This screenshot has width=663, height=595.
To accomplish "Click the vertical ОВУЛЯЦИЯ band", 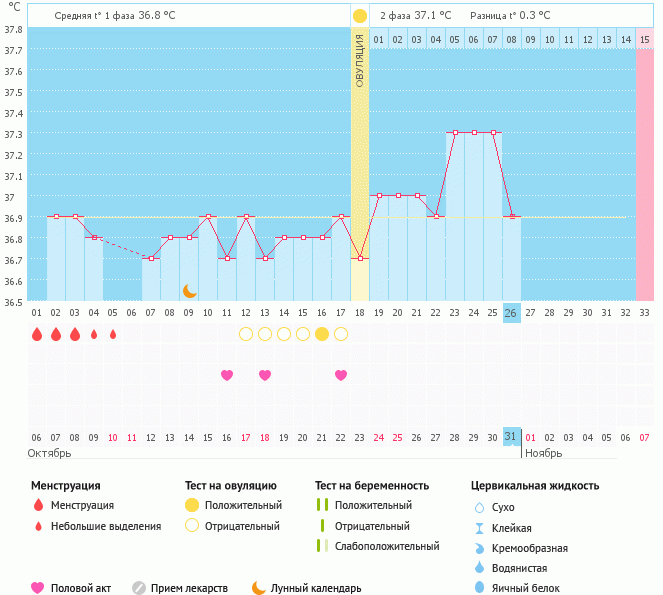I will (360, 150).
